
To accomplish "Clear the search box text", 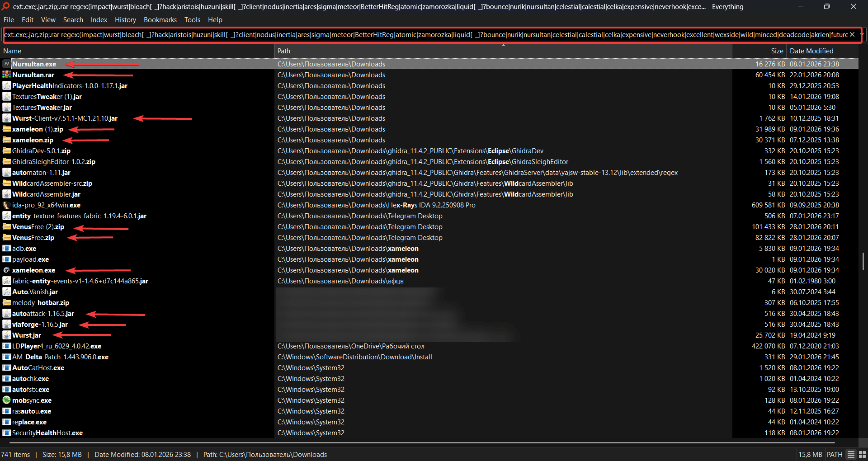I will pyautogui.click(x=852, y=35).
